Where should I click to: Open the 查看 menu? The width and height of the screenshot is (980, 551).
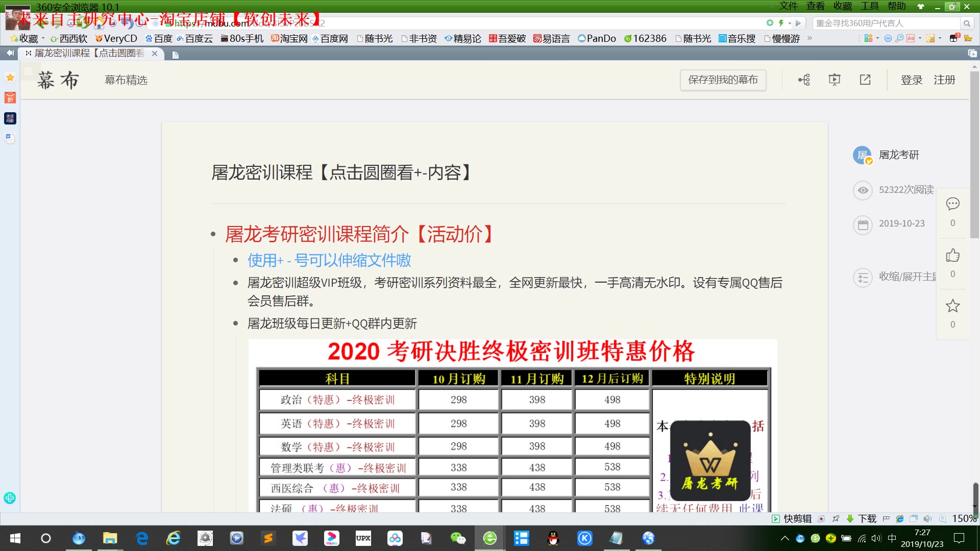click(x=816, y=6)
